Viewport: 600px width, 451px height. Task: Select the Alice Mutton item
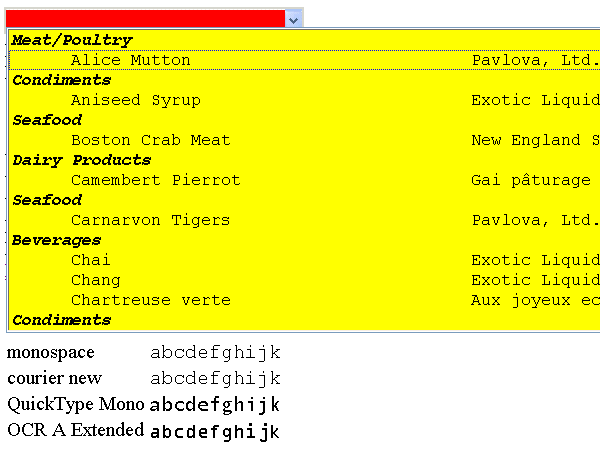click(x=305, y=60)
